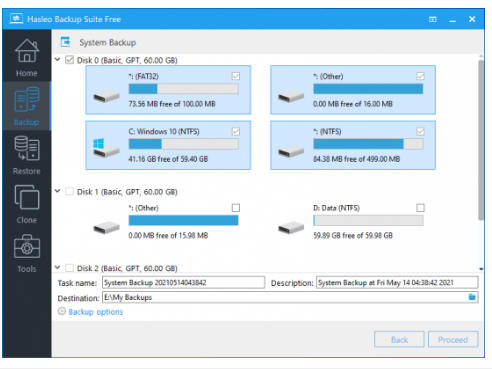Viewport: 492px width, 369px height.
Task: Check the 15.98 MB Other partition checkbox
Action: click(x=236, y=208)
